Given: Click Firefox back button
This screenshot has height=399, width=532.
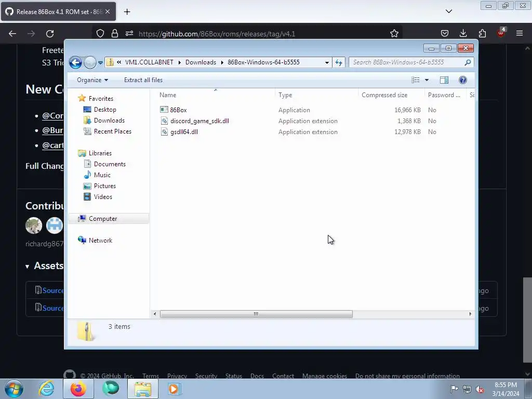Looking at the screenshot, I should coord(12,34).
